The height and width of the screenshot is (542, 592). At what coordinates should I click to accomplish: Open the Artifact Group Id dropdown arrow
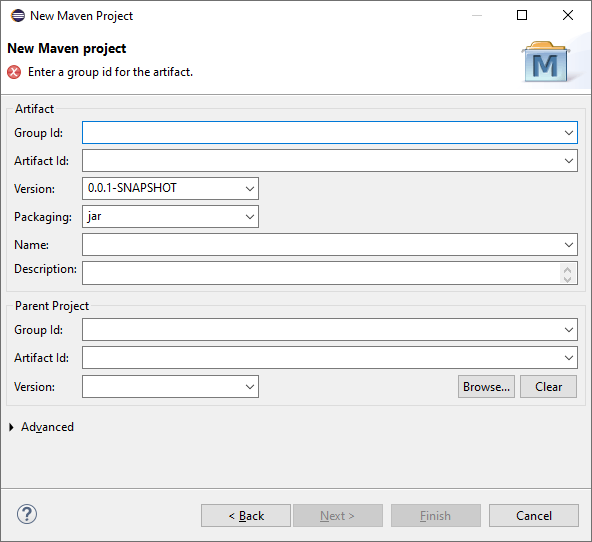pyautogui.click(x=569, y=133)
